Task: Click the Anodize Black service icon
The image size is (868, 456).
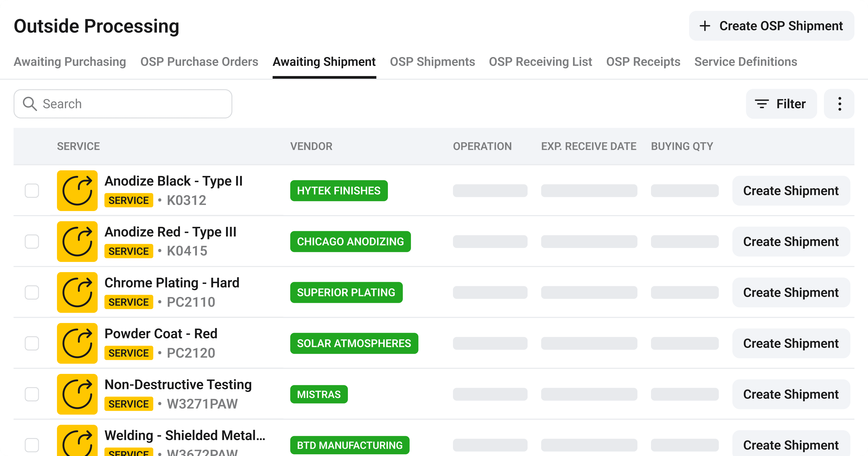Action: 77,190
